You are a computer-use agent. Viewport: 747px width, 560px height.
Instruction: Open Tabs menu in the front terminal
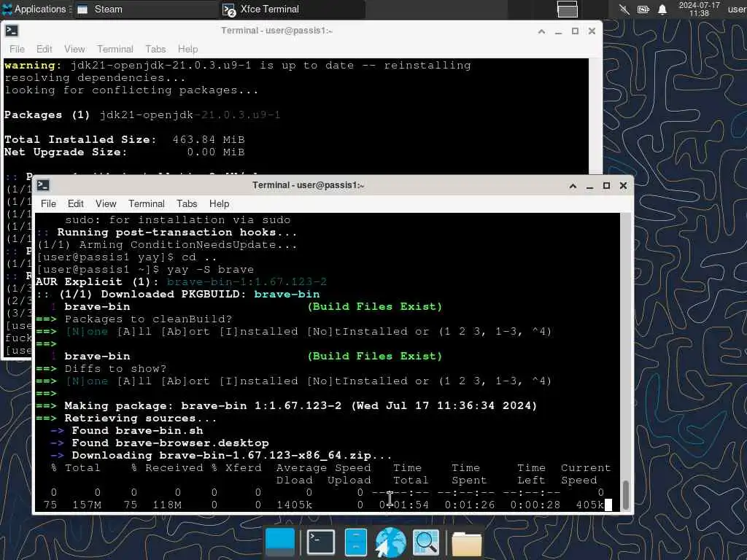[187, 204]
